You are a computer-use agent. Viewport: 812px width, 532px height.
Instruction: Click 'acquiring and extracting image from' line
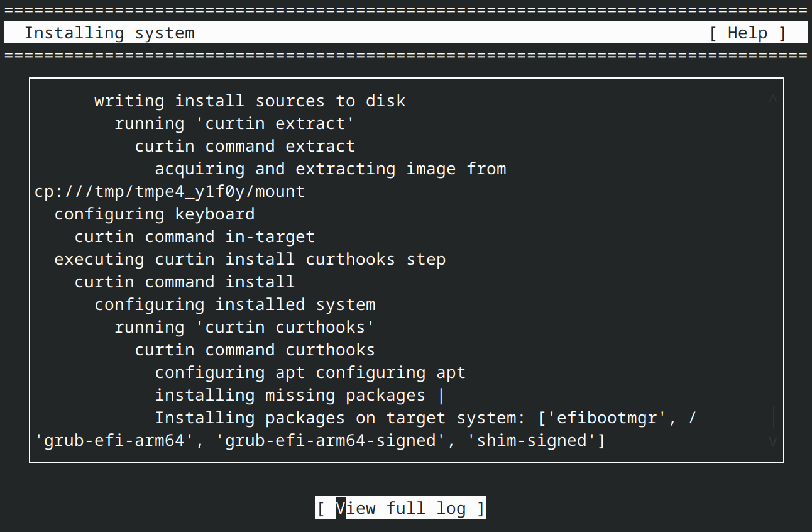tap(331, 169)
